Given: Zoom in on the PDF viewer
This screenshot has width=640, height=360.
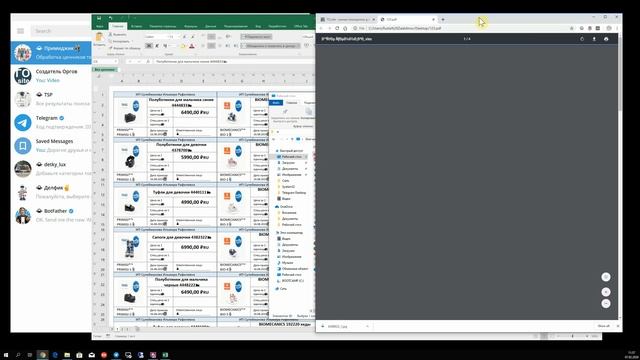Looking at the screenshot, I should (606, 292).
